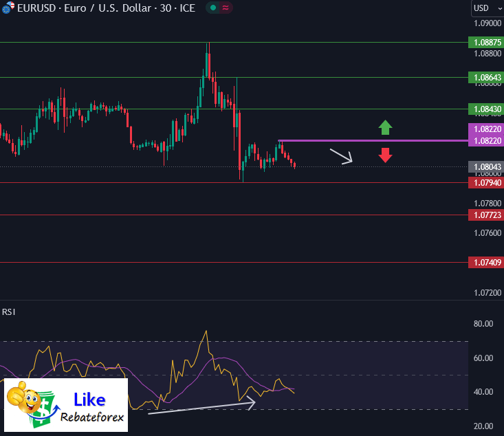
Task: Select the green up arrow drawing
Action: [x=385, y=127]
